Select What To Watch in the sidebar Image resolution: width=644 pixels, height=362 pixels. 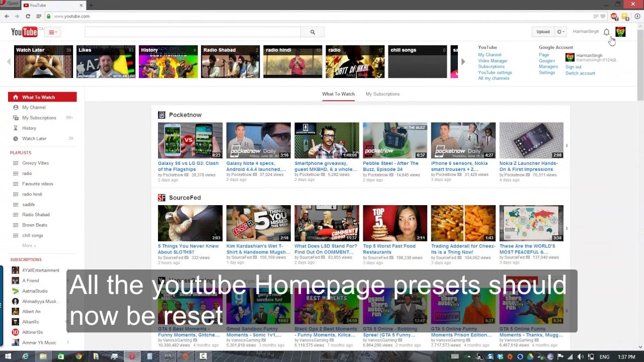(42, 97)
